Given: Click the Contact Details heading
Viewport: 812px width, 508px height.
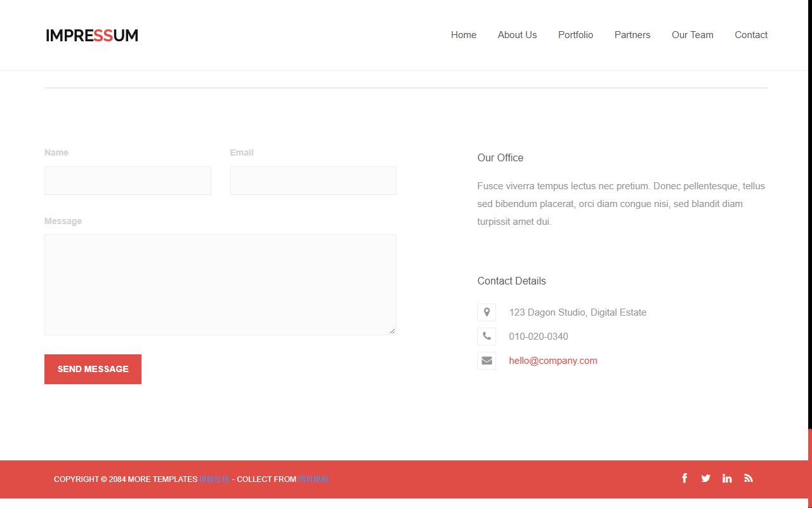Looking at the screenshot, I should [x=511, y=281].
